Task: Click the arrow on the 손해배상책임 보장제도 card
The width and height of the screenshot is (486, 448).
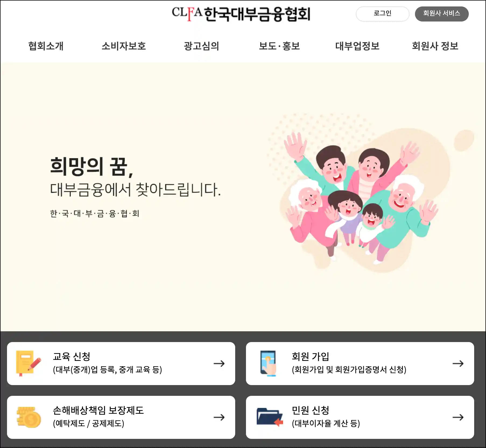Action: 219,417
